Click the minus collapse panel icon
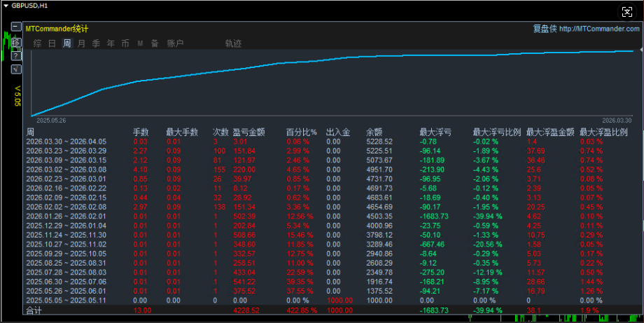Viewport: 644px width, 323px height. coord(15,27)
